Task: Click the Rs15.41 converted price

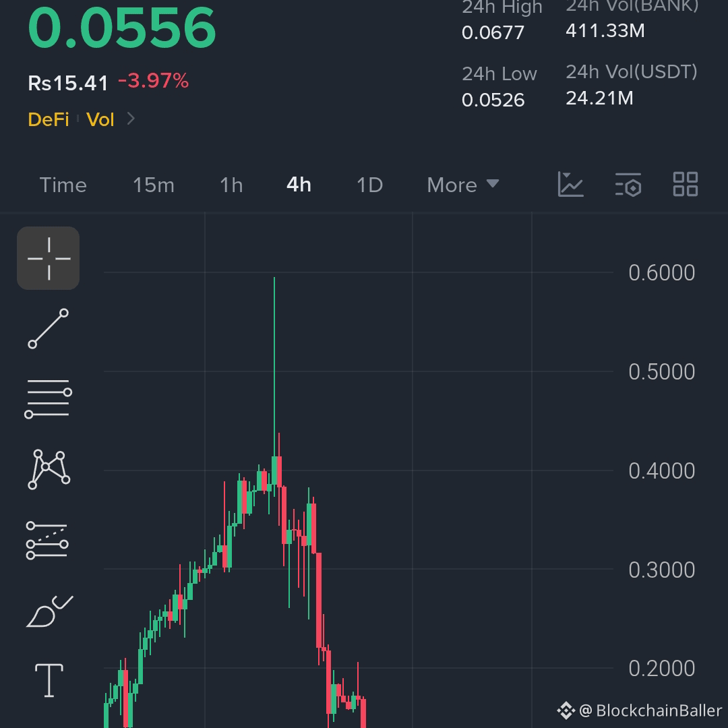Action: tap(68, 83)
